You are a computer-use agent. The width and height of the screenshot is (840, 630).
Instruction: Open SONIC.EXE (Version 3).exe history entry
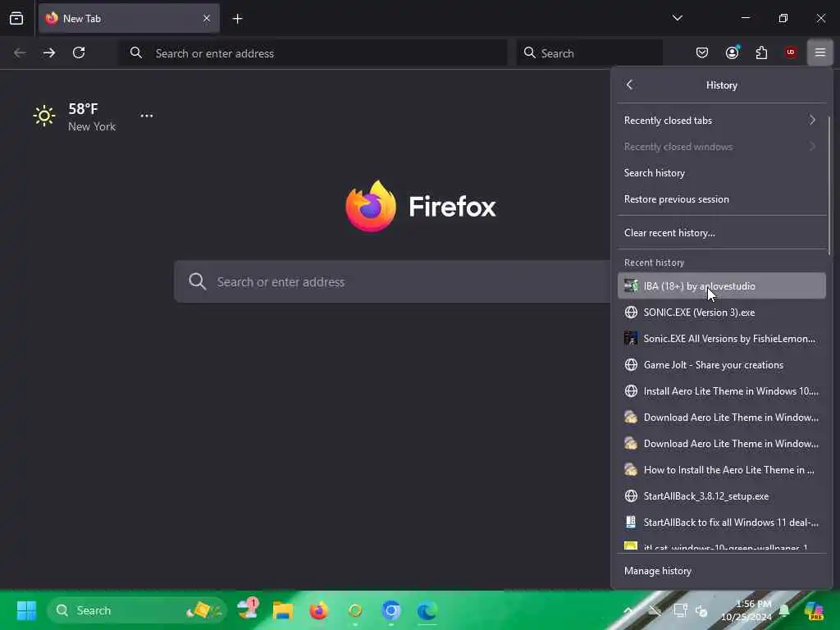[x=721, y=313]
